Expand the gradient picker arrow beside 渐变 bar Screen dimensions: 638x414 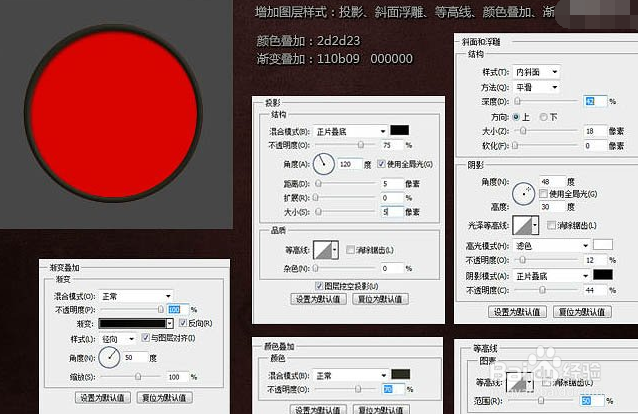pyautogui.click(x=170, y=324)
